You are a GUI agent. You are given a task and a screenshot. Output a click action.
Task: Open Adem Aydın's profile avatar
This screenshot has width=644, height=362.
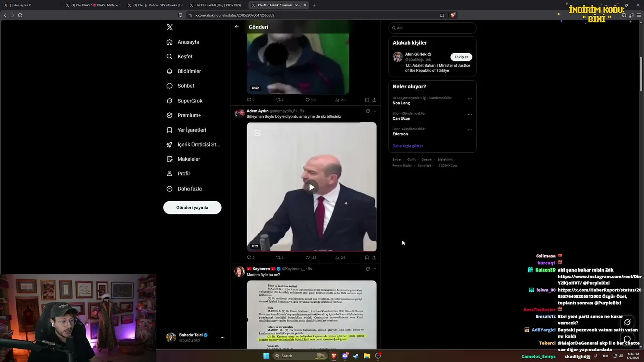pyautogui.click(x=239, y=113)
